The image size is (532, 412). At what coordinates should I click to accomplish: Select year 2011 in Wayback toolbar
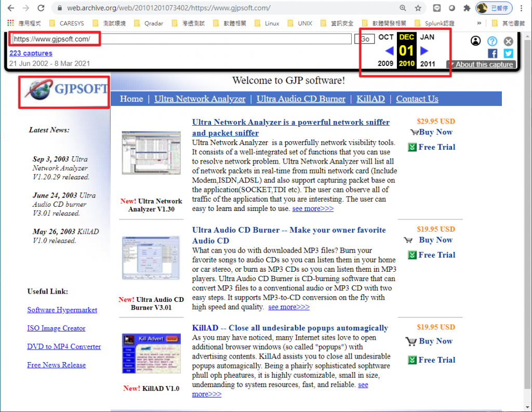coord(428,63)
